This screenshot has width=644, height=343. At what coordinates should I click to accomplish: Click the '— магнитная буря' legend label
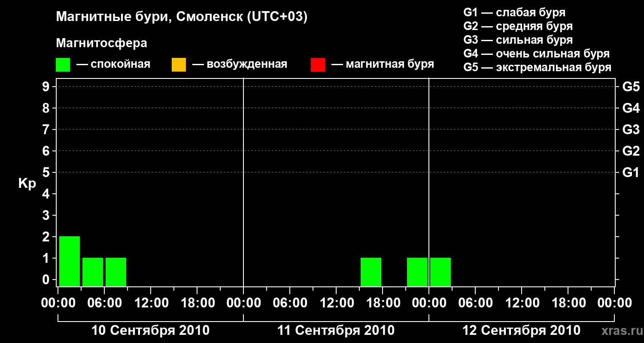click(383, 65)
